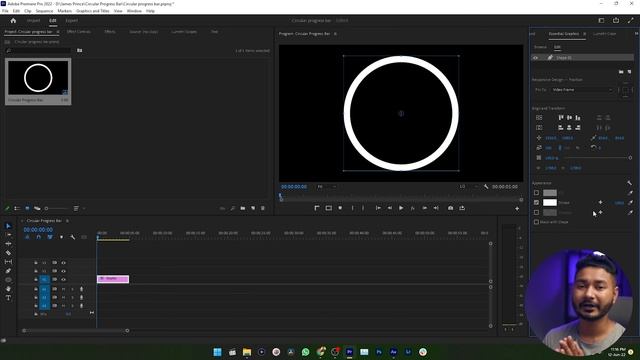Open the Pin To dropdown
This screenshot has width=640, height=360.
coord(582,90)
